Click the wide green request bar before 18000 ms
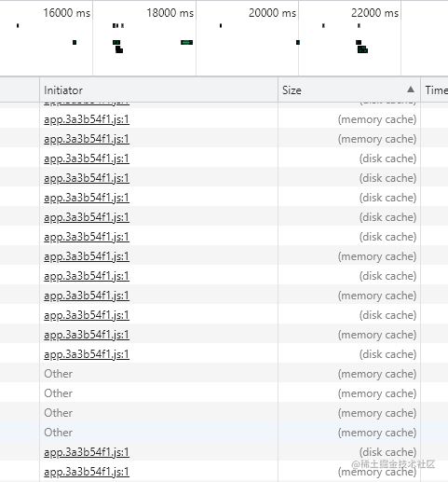The image size is (448, 482). 186,42
